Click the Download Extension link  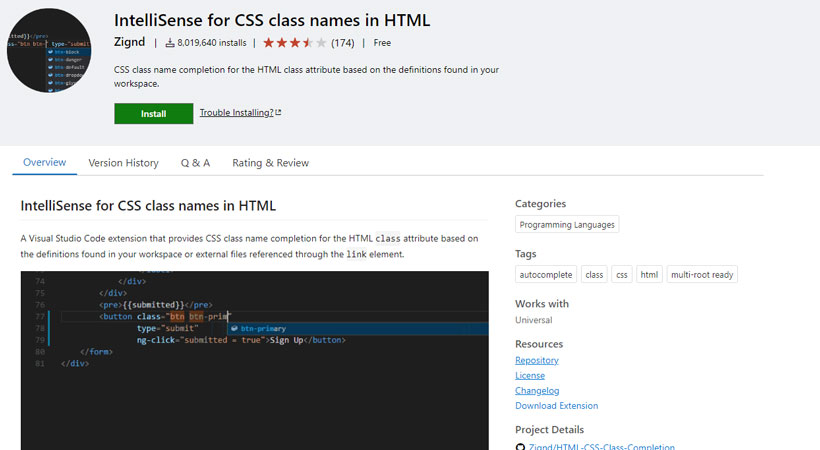556,406
